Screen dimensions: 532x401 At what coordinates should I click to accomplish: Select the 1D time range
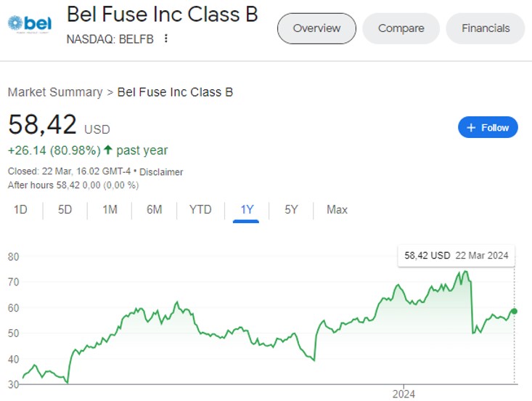[20, 209]
